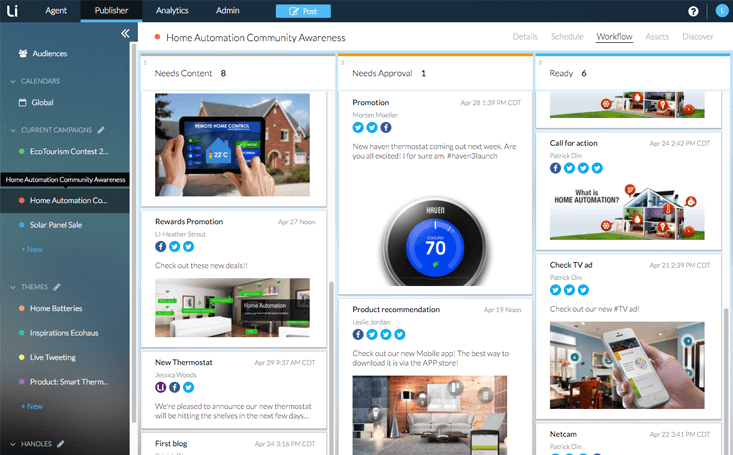Open the Discover tab

pos(697,36)
